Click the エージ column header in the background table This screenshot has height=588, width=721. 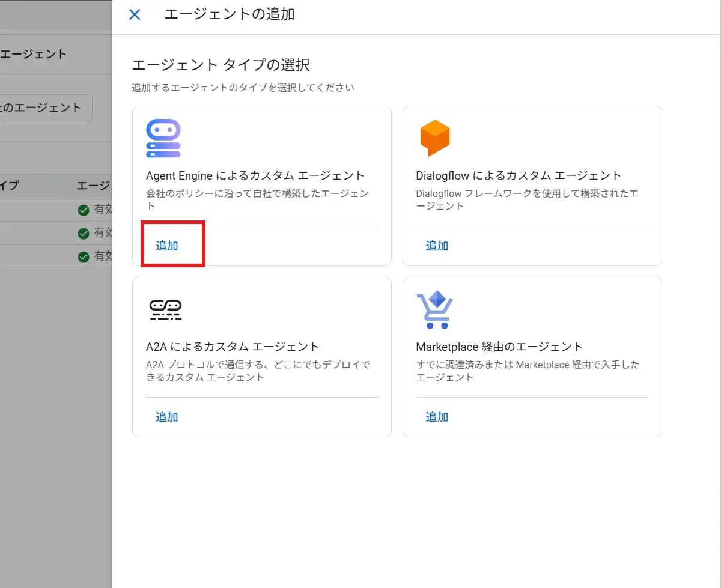tap(94, 186)
